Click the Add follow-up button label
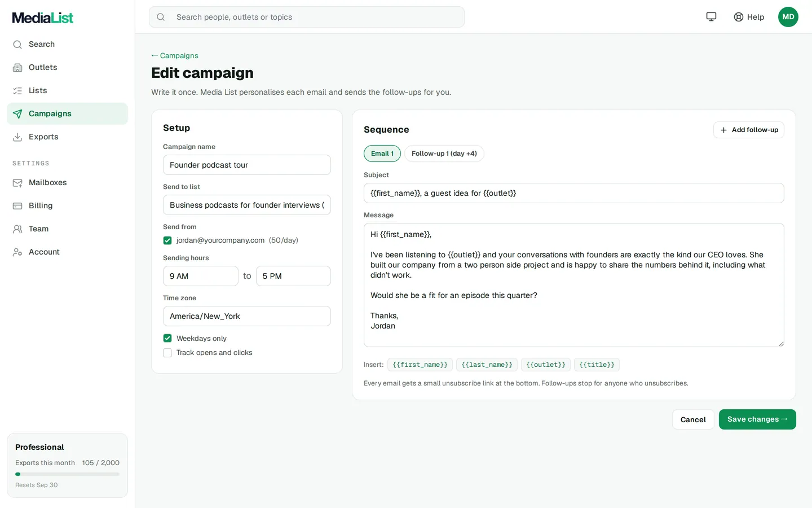 [755, 130]
